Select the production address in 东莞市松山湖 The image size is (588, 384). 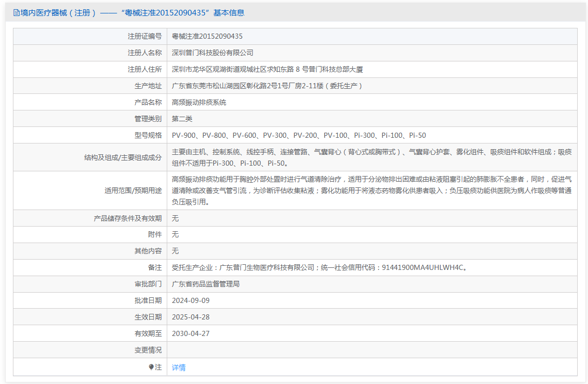point(267,86)
